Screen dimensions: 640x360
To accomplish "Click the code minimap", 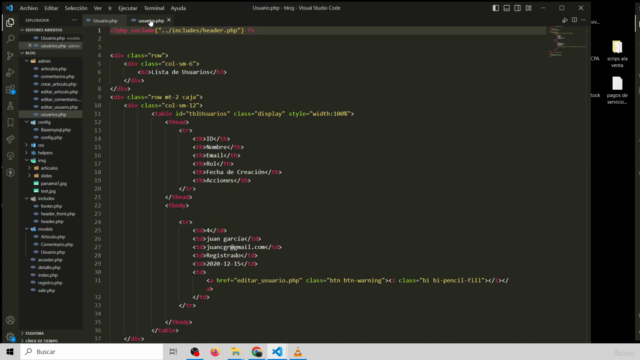I will [568, 41].
